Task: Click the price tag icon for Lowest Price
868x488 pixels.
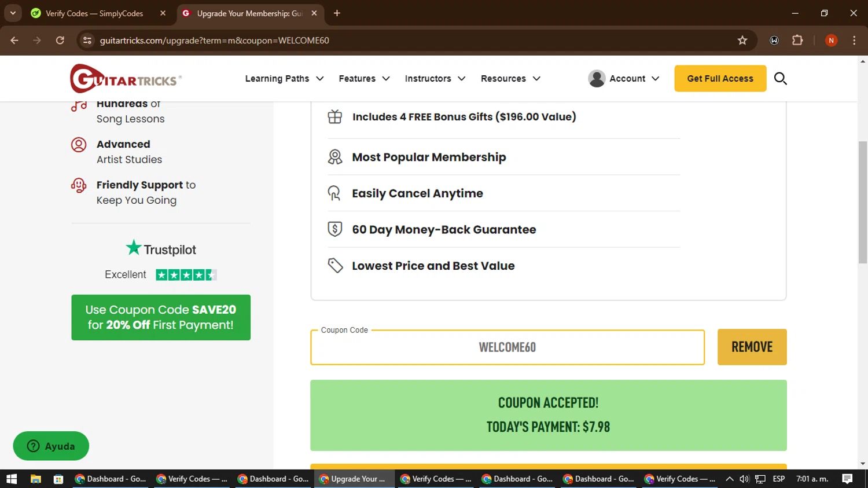Action: coord(335,266)
